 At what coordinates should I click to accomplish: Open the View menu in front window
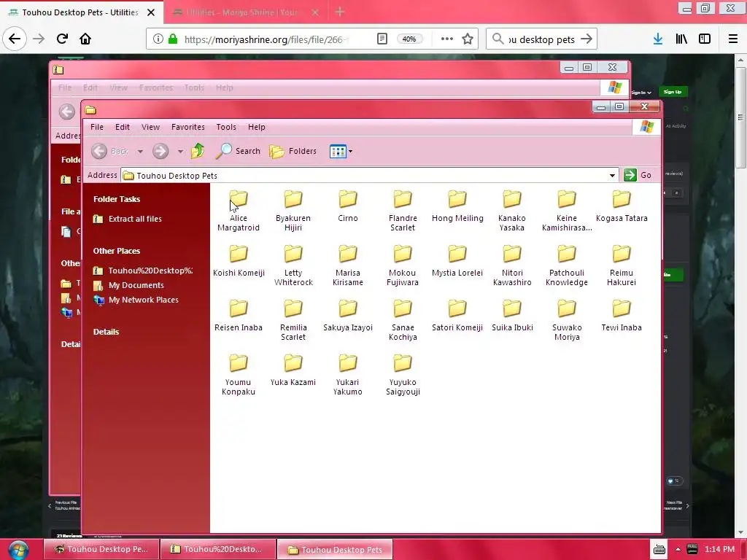(150, 127)
